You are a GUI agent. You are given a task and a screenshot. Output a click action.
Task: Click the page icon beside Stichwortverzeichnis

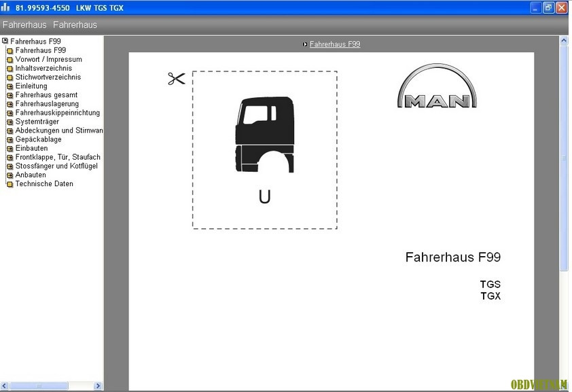point(10,77)
